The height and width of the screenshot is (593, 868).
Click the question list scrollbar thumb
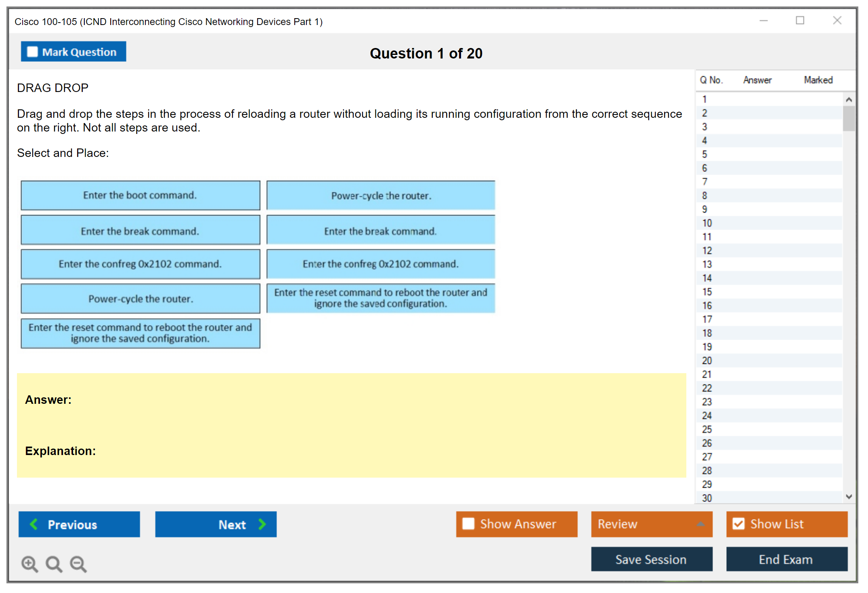(849, 118)
